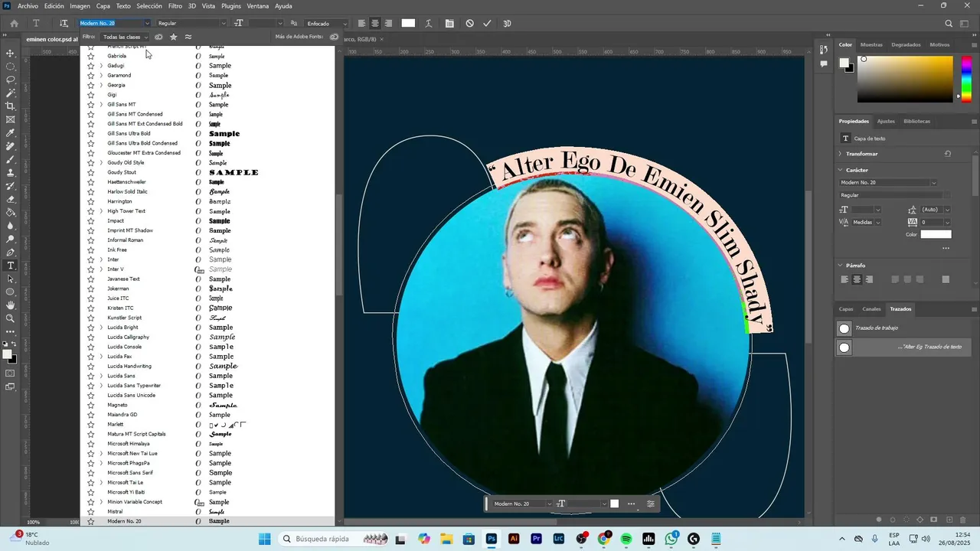This screenshot has height=551, width=980.
Task: Go to Photoshop Home screen
Action: coord(14,23)
